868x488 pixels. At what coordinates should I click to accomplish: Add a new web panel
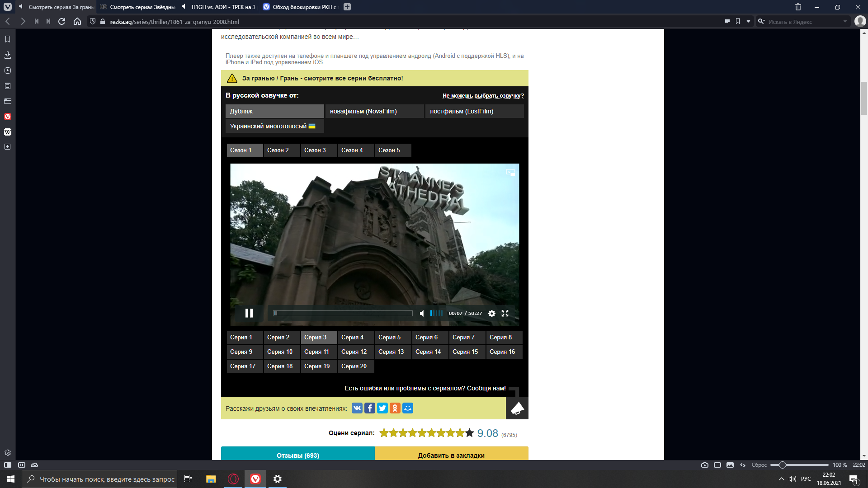click(8, 147)
